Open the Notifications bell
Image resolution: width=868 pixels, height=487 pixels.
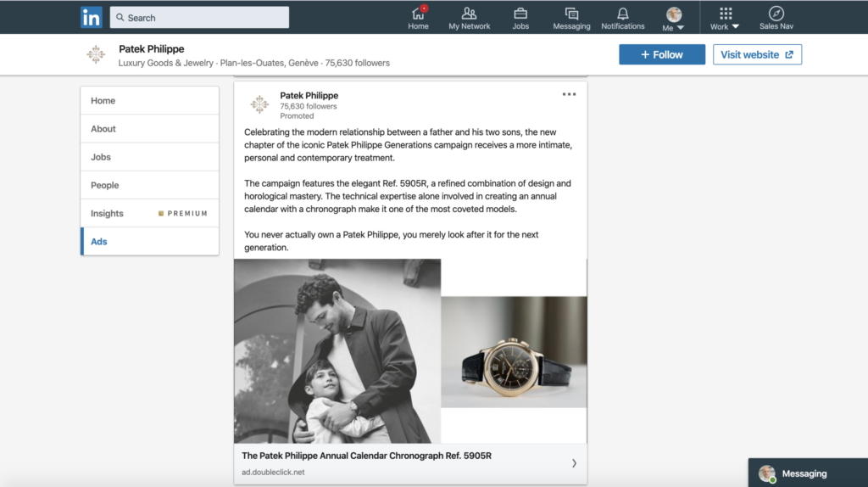623,18
